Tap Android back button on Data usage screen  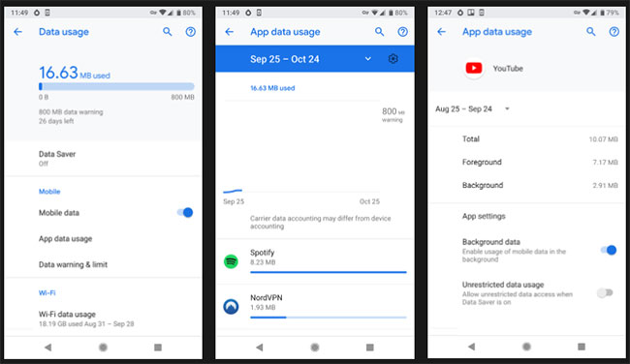[x=47, y=348]
